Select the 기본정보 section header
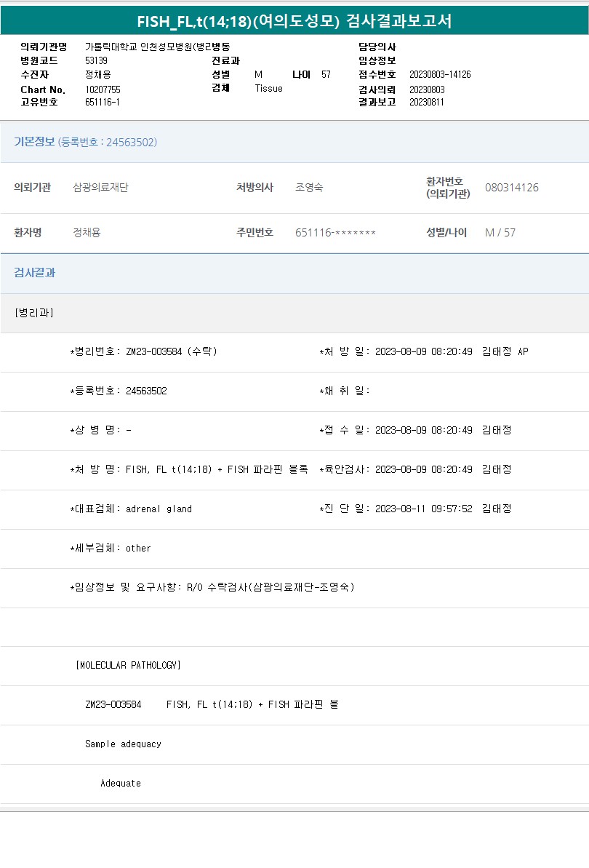This screenshot has height=868, width=589. pos(34,142)
